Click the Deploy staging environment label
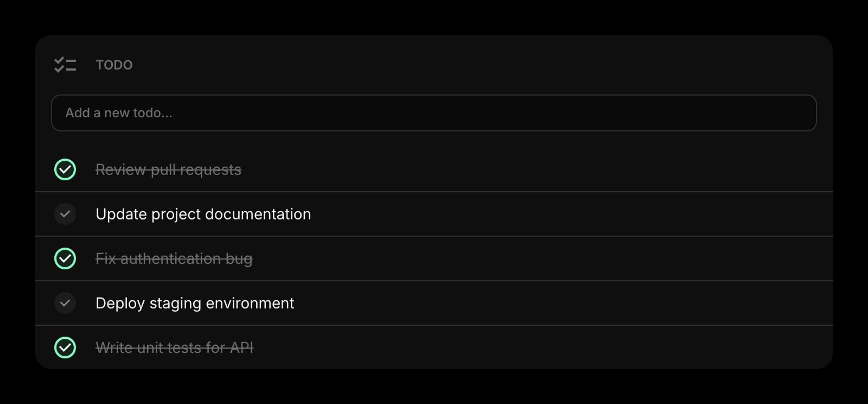 coord(195,303)
